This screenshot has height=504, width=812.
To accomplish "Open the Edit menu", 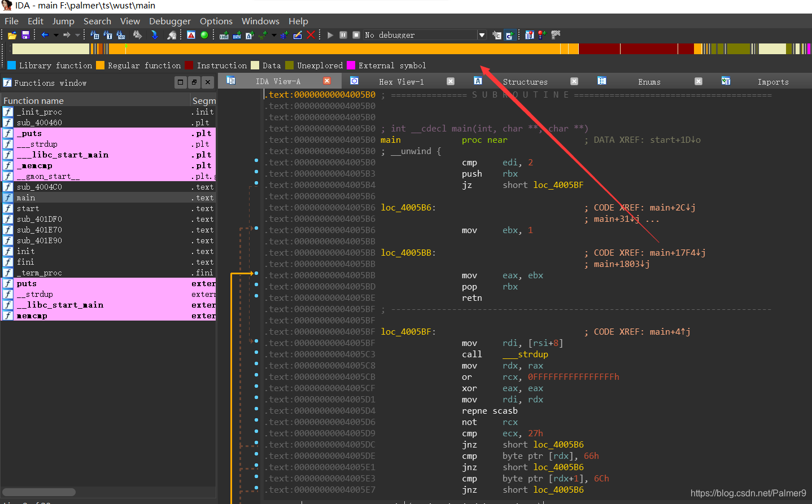I will click(x=36, y=21).
